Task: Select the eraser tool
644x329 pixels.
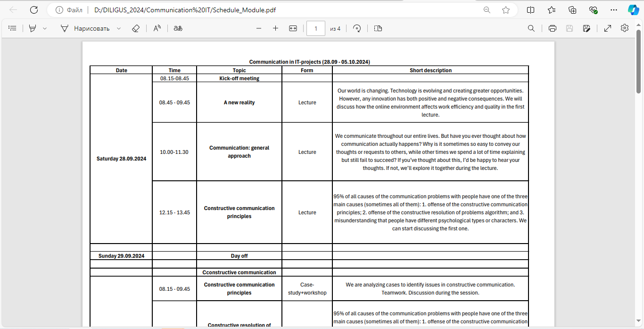Action: pos(136,28)
